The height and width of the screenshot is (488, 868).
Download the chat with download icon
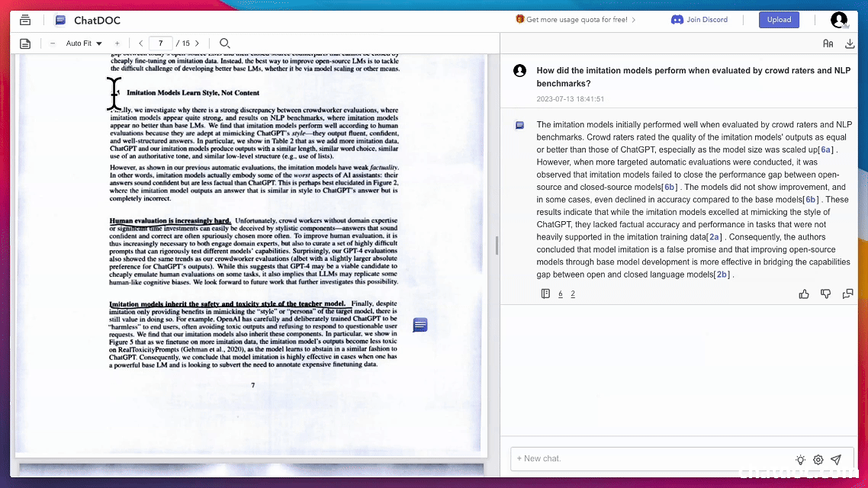tap(850, 43)
